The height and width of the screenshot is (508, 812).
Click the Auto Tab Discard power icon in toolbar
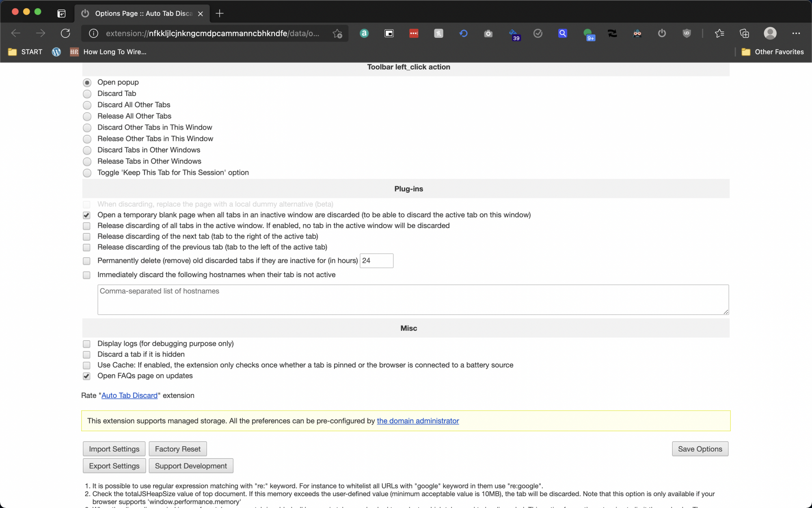(x=662, y=33)
